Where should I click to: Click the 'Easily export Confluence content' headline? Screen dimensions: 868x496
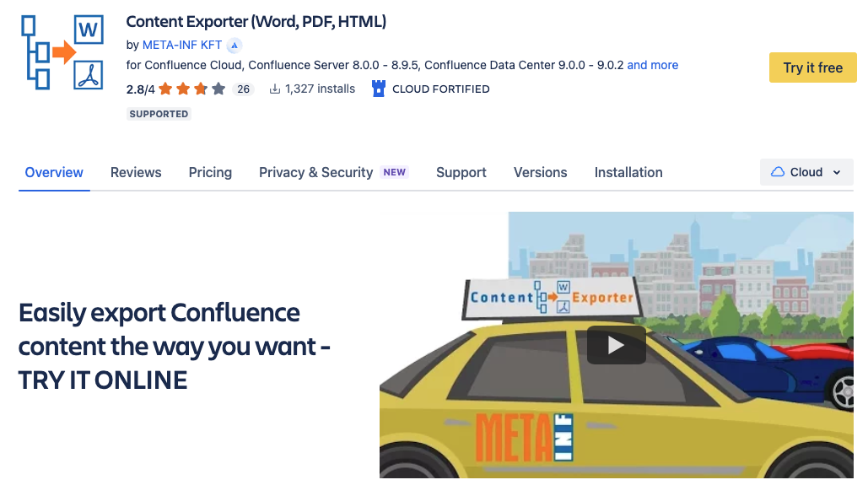pyautogui.click(x=175, y=347)
